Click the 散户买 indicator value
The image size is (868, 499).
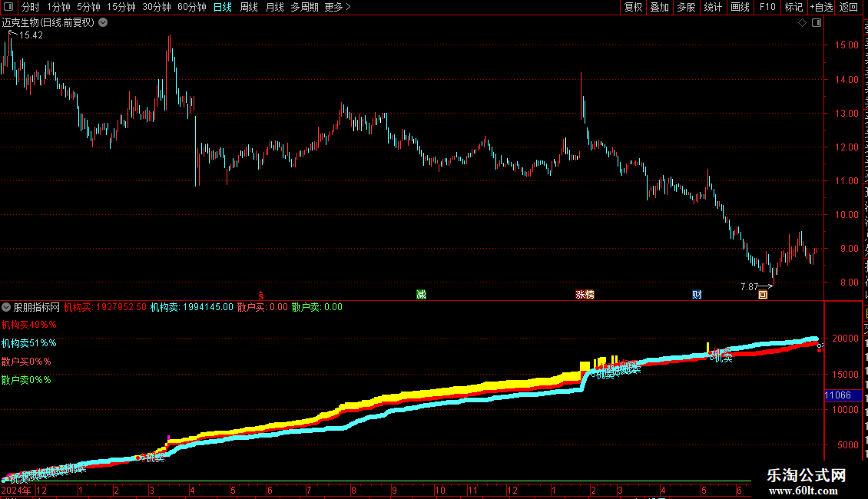tap(263, 307)
